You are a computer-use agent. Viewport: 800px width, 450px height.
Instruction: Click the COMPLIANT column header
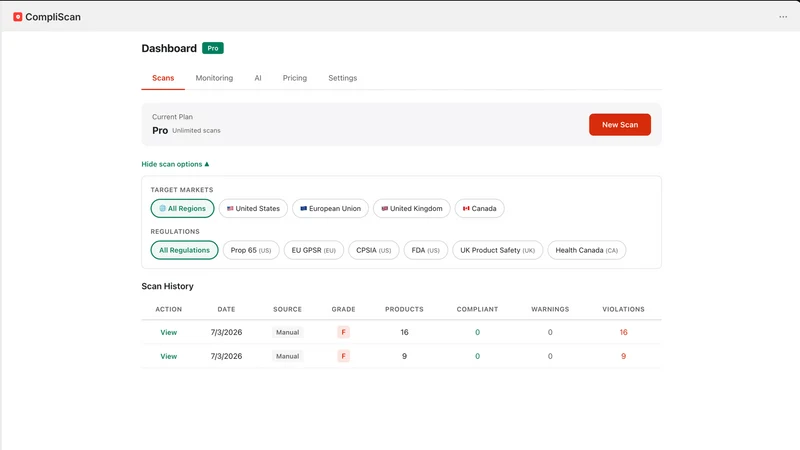pos(478,309)
